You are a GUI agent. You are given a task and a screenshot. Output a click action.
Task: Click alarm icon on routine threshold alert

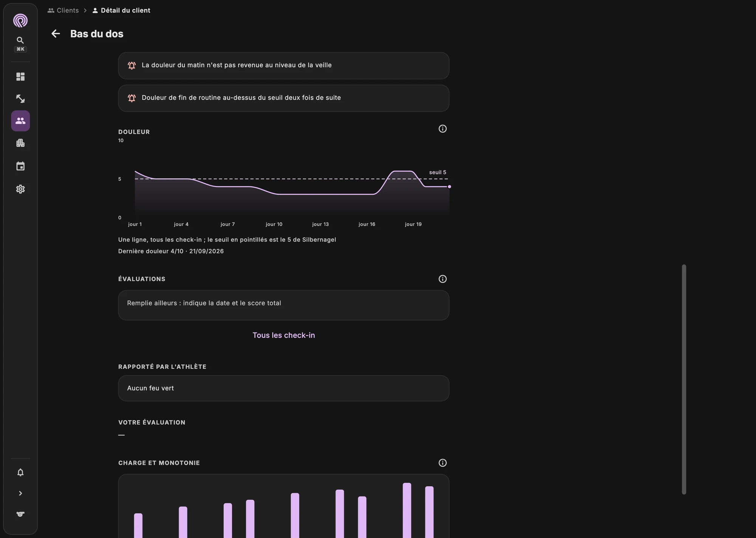pos(132,98)
